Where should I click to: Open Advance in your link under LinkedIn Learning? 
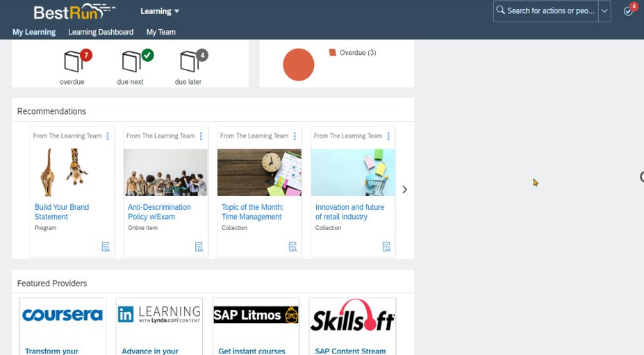click(150, 351)
